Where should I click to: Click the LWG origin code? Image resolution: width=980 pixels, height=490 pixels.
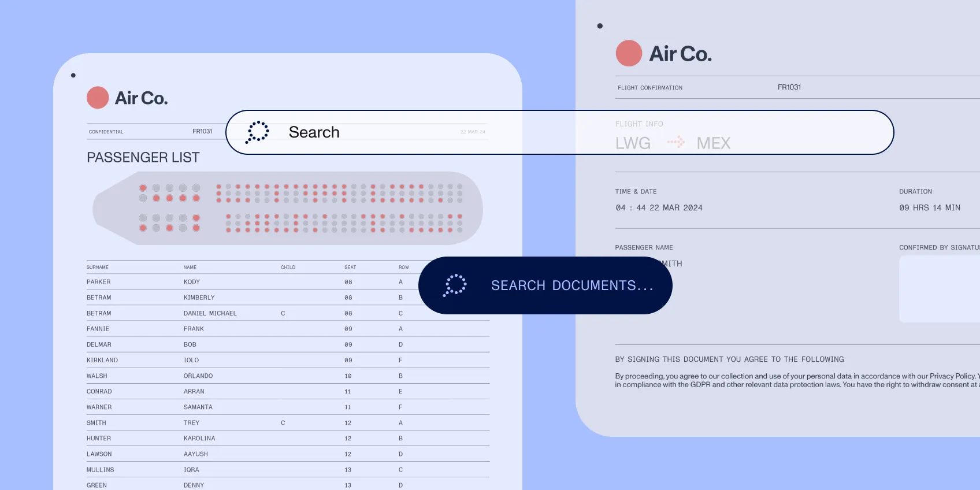click(633, 143)
